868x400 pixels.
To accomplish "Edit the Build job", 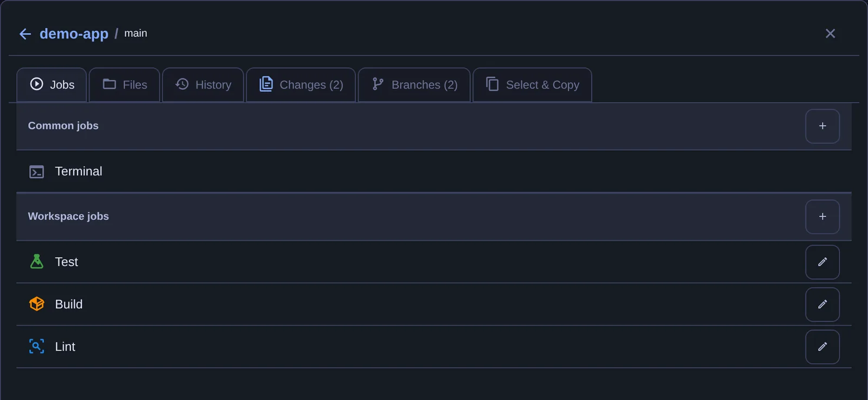I will [x=822, y=304].
